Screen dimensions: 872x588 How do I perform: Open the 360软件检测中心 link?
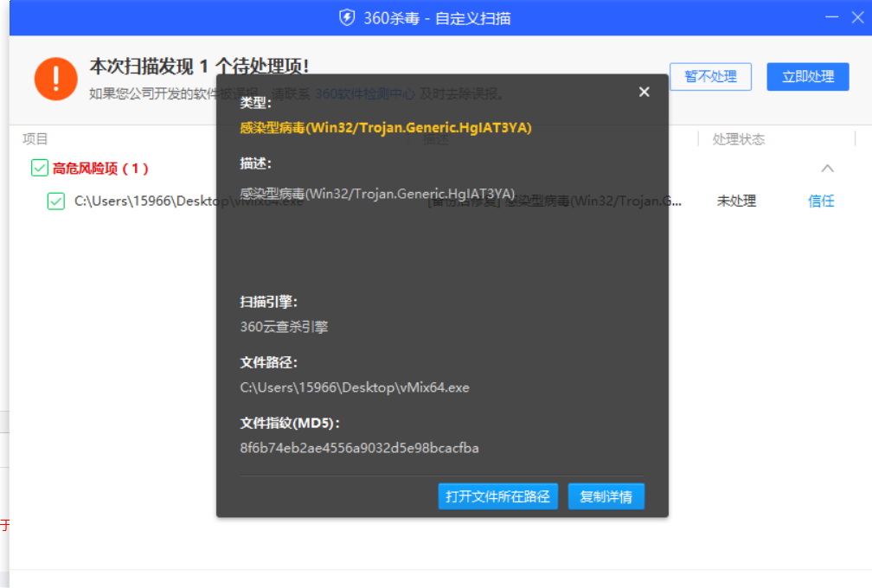pyautogui.click(x=365, y=93)
